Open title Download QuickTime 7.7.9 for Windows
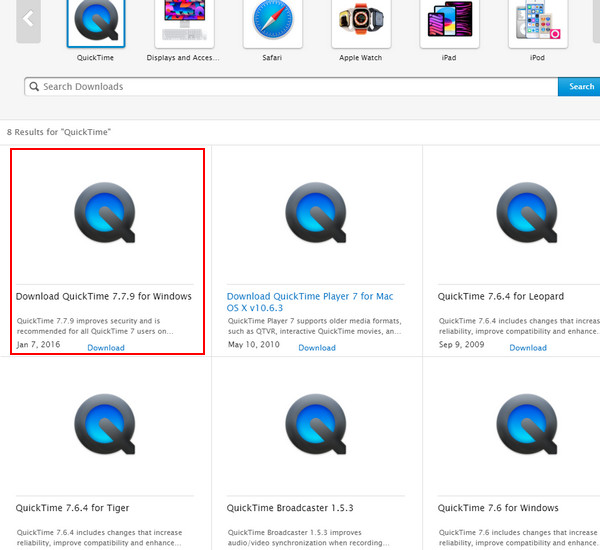This screenshot has width=600, height=550. [x=104, y=296]
